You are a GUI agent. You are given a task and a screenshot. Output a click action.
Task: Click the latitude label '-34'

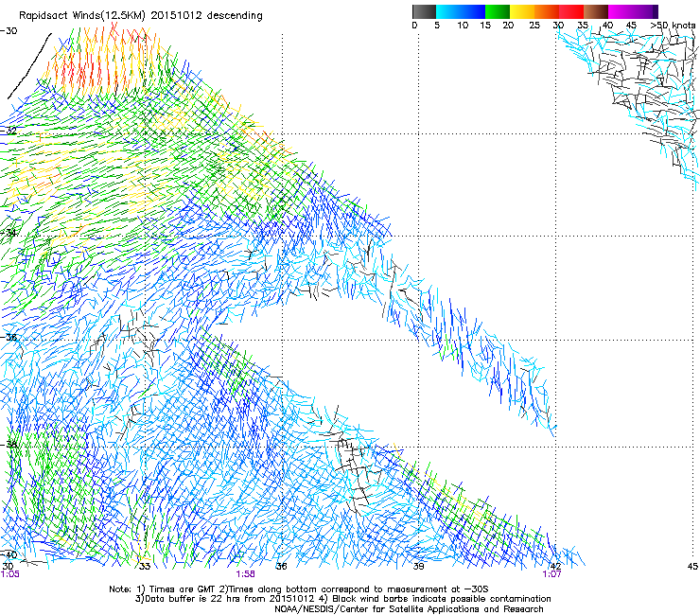pos(9,233)
